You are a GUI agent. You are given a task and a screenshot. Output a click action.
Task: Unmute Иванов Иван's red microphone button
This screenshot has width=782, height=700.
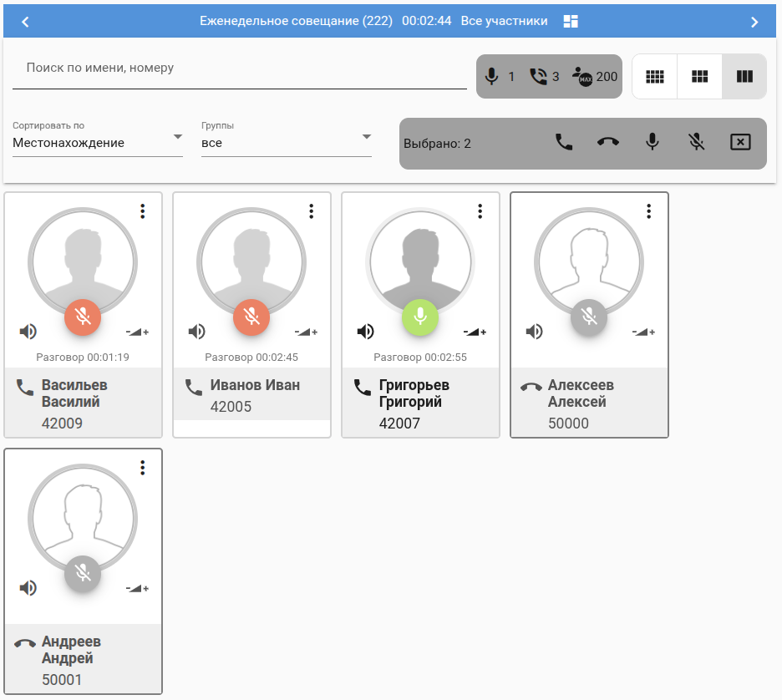[x=251, y=317]
